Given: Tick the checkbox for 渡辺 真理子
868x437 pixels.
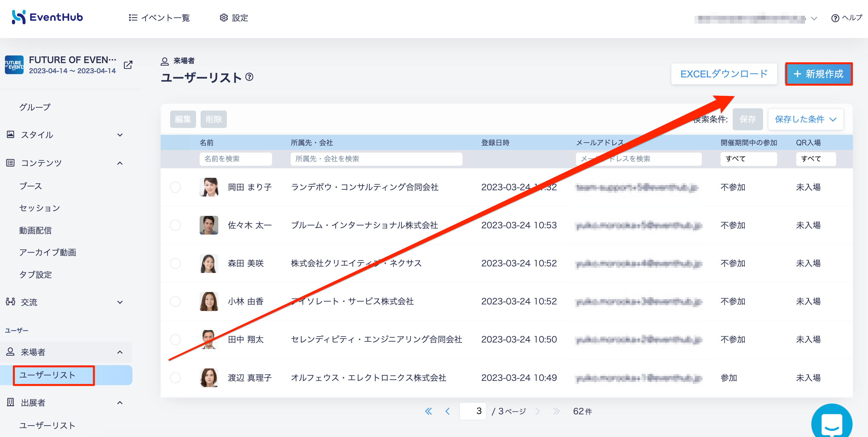Looking at the screenshot, I should point(175,378).
